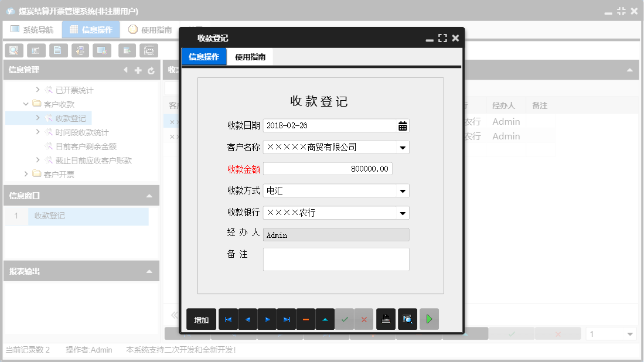Open print preview in the dialog toolbar
The height and width of the screenshot is (362, 644).
click(407, 319)
